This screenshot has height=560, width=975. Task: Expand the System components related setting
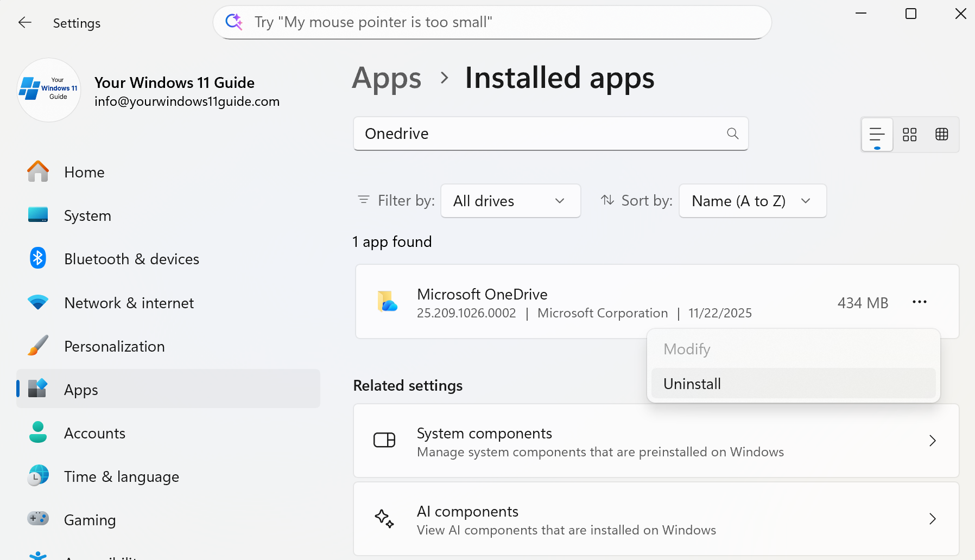pyautogui.click(x=657, y=441)
